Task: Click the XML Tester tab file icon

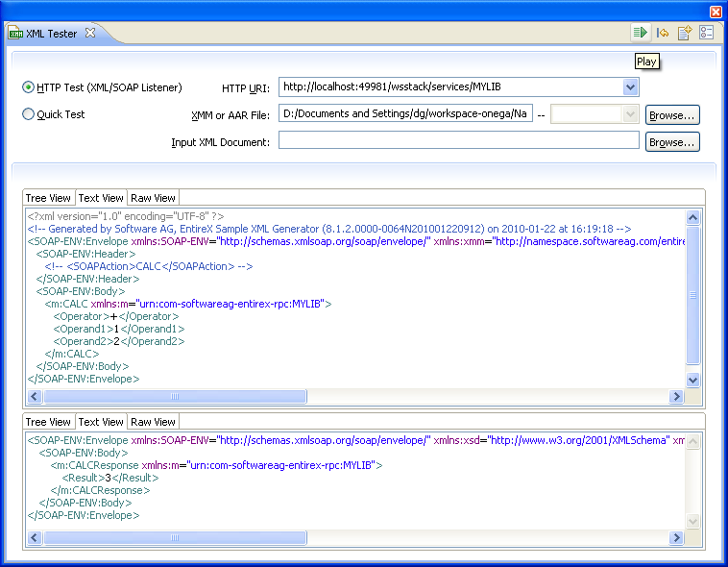Action: click(x=15, y=34)
